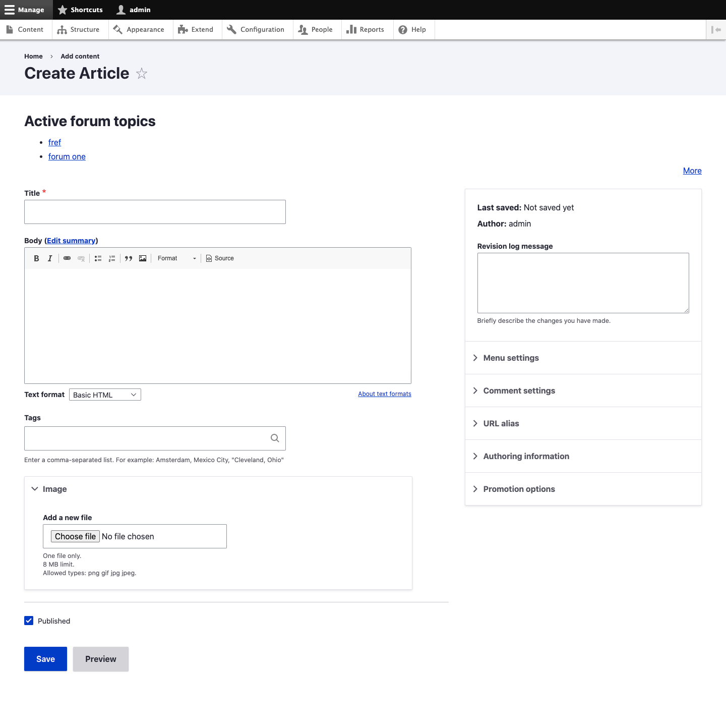The image size is (726, 728).
Task: Open the About text formats link
Action: [x=384, y=394]
